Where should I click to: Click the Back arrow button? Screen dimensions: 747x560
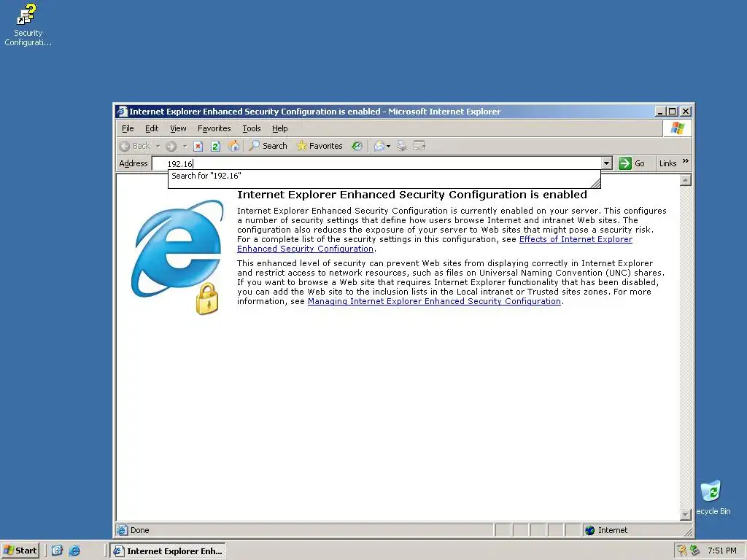(x=135, y=146)
